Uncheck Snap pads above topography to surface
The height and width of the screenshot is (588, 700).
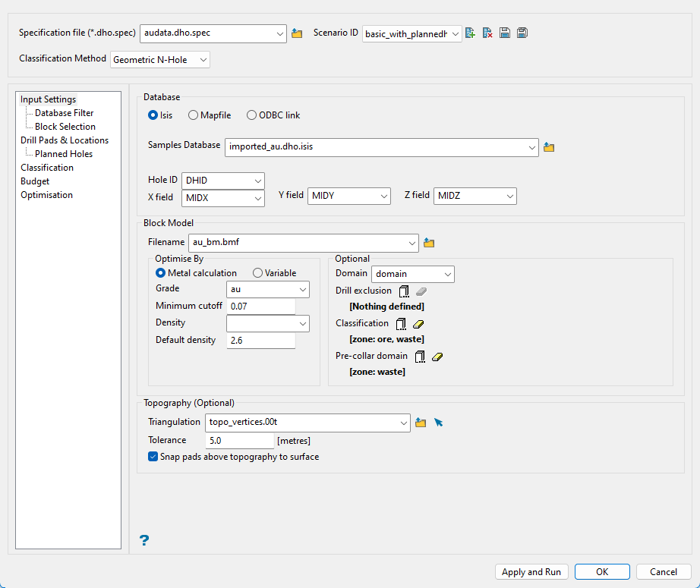tap(154, 457)
